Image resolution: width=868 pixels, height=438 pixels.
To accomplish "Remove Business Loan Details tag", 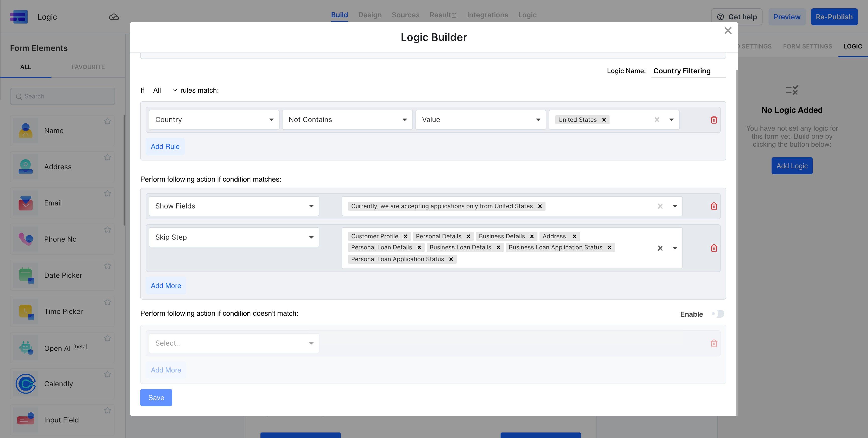I will coord(498,247).
